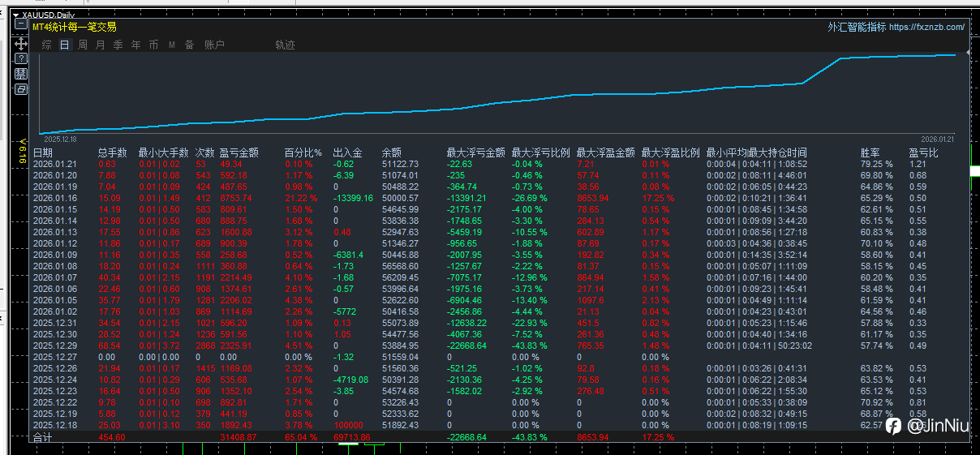Viewport: 980px width, 455px height.
Task: Switch to the 季 quarterly tab
Action: point(118,45)
